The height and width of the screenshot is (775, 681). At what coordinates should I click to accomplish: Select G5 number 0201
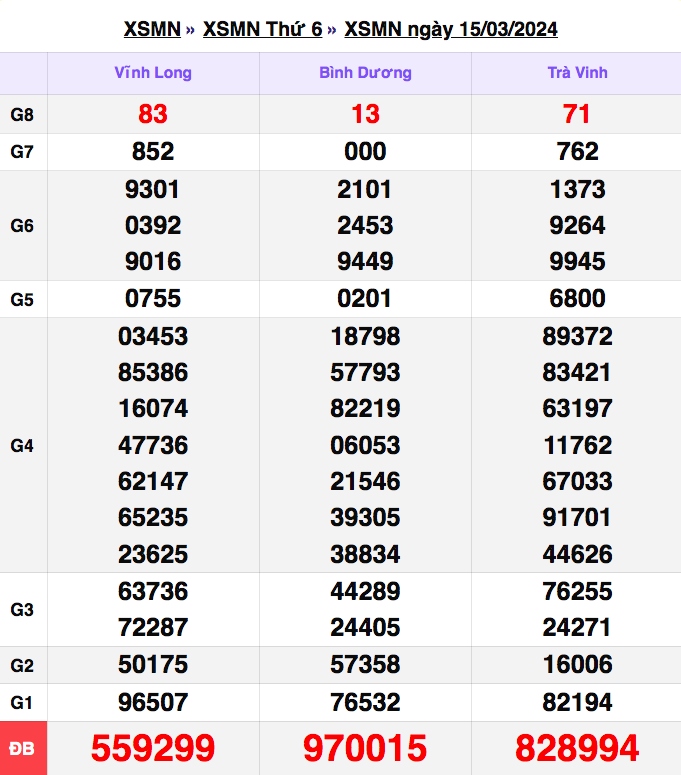365,299
